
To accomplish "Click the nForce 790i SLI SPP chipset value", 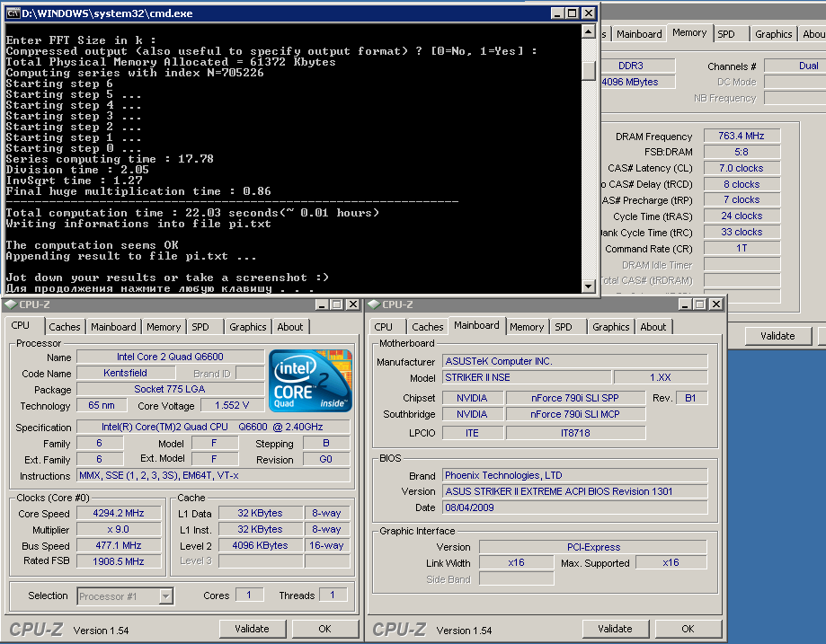I will pyautogui.click(x=575, y=398).
